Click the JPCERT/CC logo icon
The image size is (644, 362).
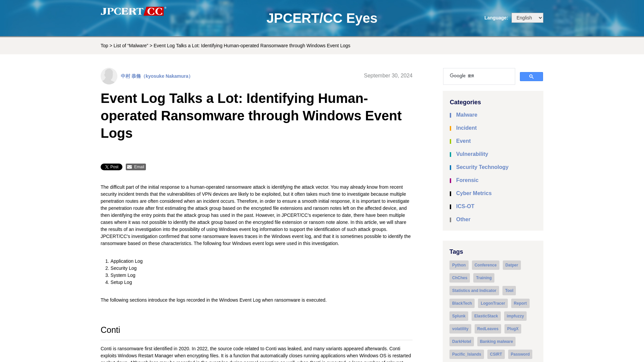[133, 11]
